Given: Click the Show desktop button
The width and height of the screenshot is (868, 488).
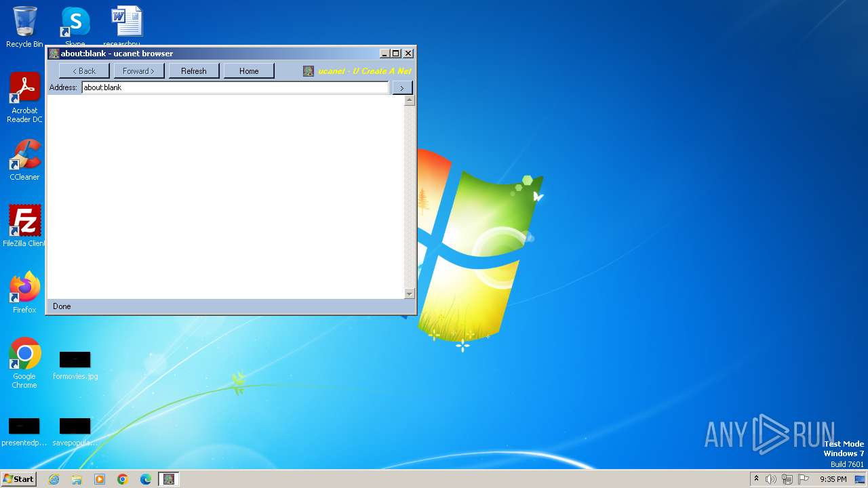Looking at the screenshot, I should tap(860, 479).
